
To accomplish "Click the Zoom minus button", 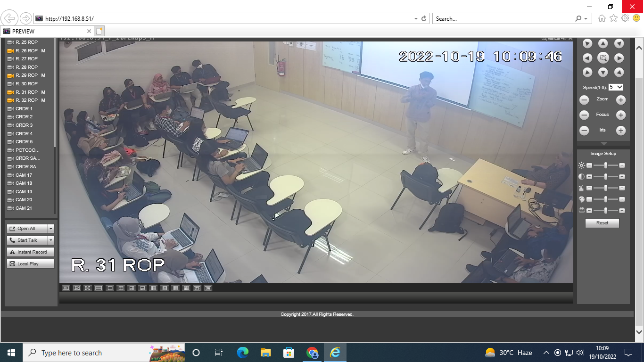I will click(x=584, y=100).
